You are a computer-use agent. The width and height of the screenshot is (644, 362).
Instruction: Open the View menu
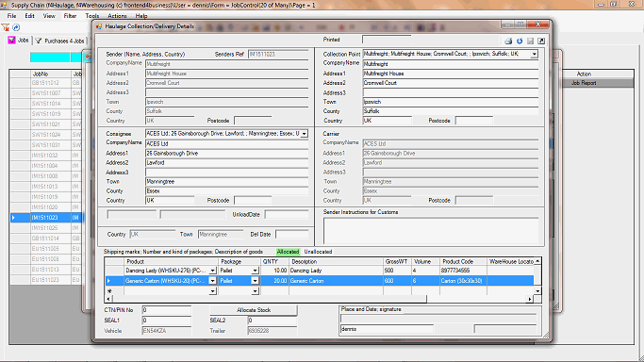(49, 16)
